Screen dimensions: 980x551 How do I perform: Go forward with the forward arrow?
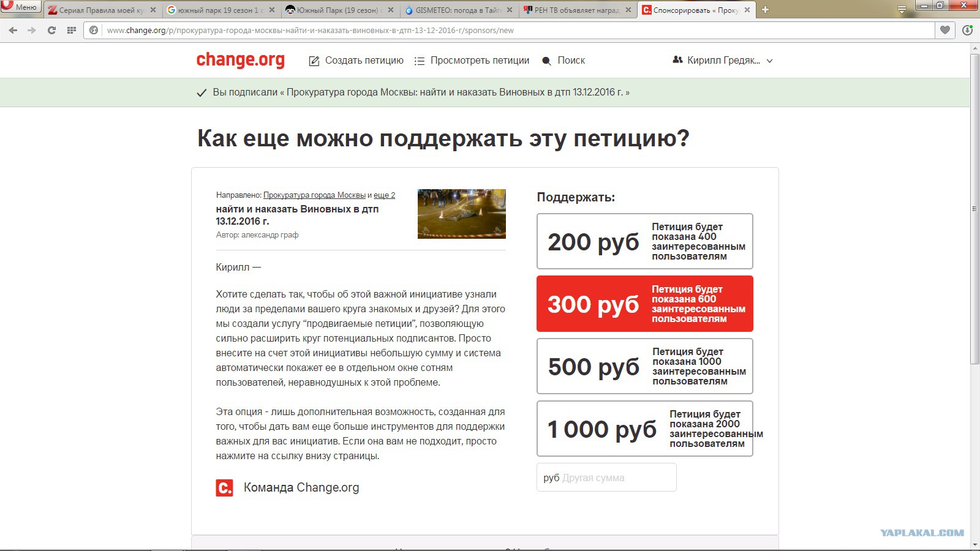point(32,30)
